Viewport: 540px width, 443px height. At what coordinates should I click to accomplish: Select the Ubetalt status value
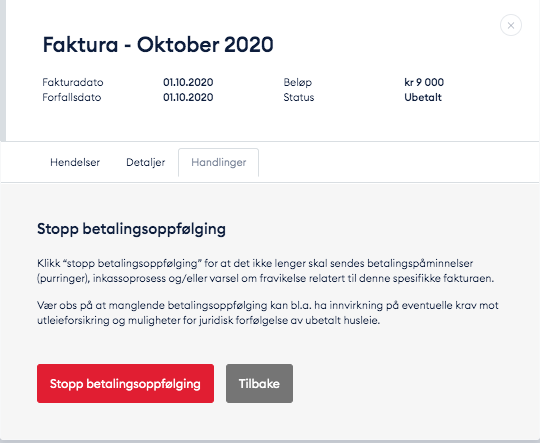423,97
